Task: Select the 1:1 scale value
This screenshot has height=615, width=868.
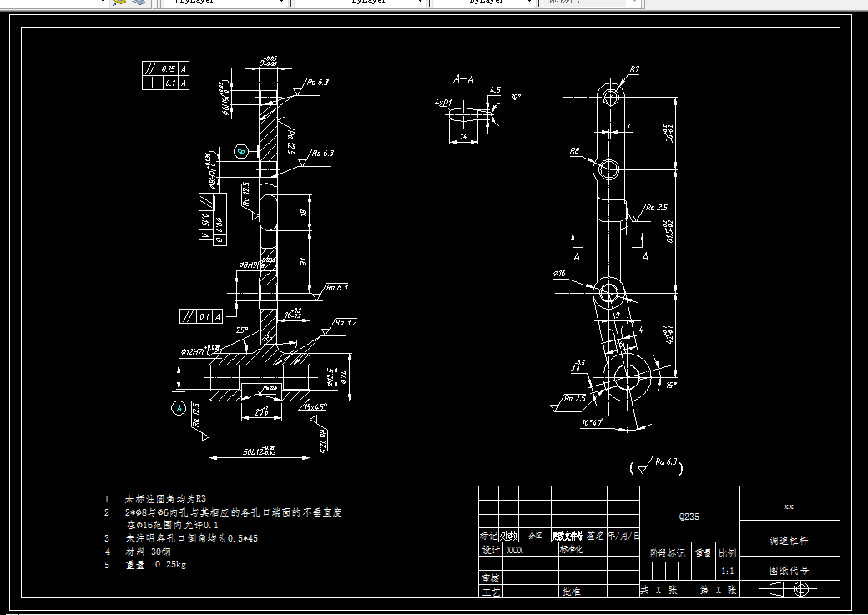Action: [728, 571]
